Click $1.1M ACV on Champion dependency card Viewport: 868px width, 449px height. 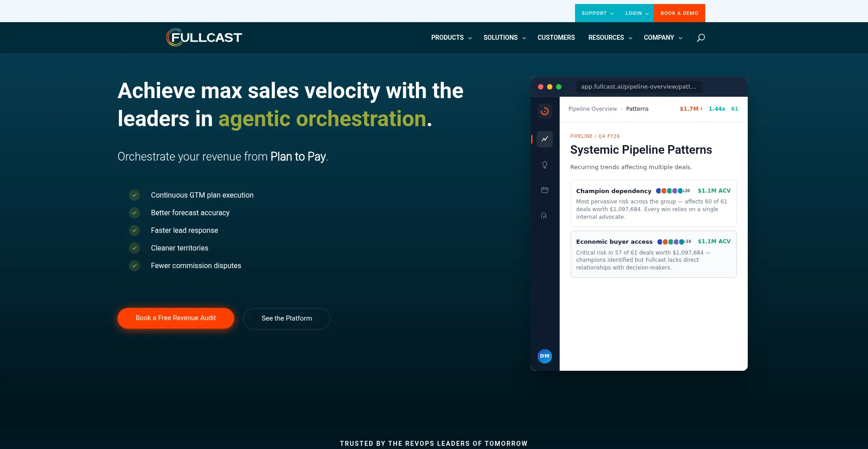pos(714,191)
